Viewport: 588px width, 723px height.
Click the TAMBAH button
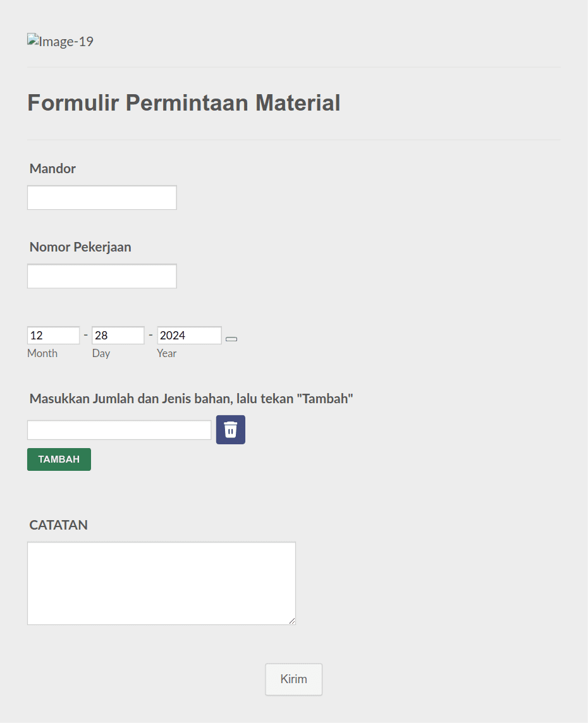pos(59,459)
